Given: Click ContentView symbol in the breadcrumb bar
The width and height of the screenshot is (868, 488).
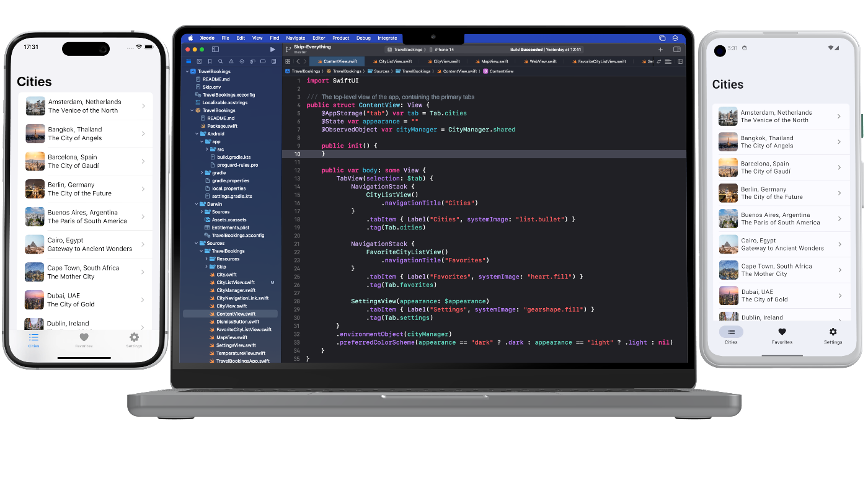Looking at the screenshot, I should tap(498, 71).
